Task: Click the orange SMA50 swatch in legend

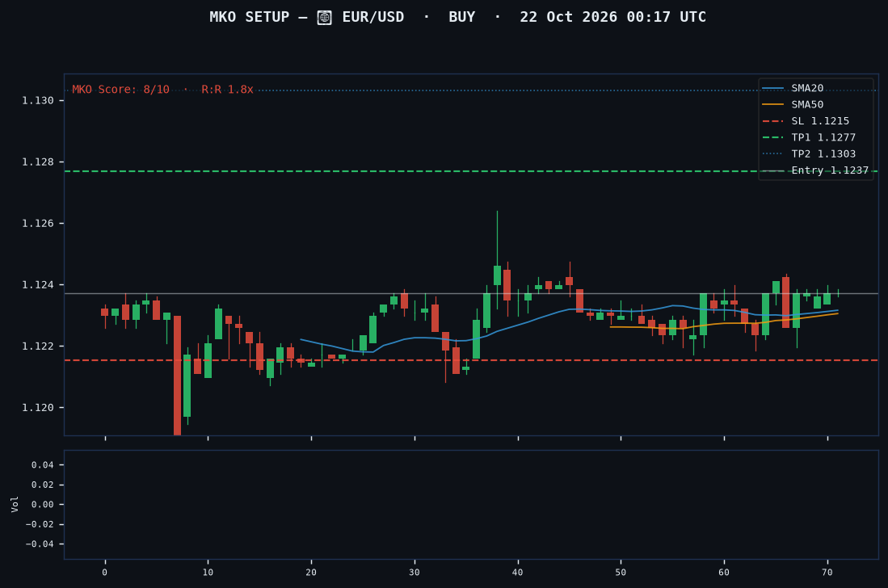Action: 773,105
